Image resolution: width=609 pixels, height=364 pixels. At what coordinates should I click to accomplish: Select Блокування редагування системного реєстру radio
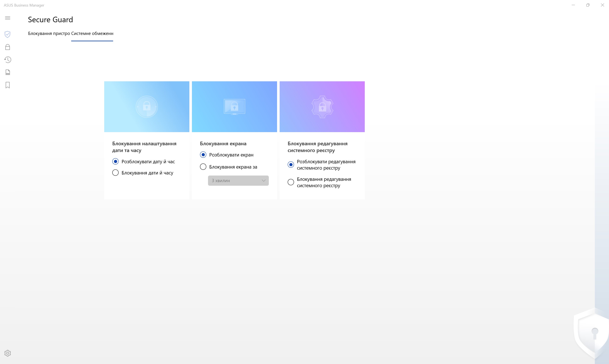coord(291,182)
